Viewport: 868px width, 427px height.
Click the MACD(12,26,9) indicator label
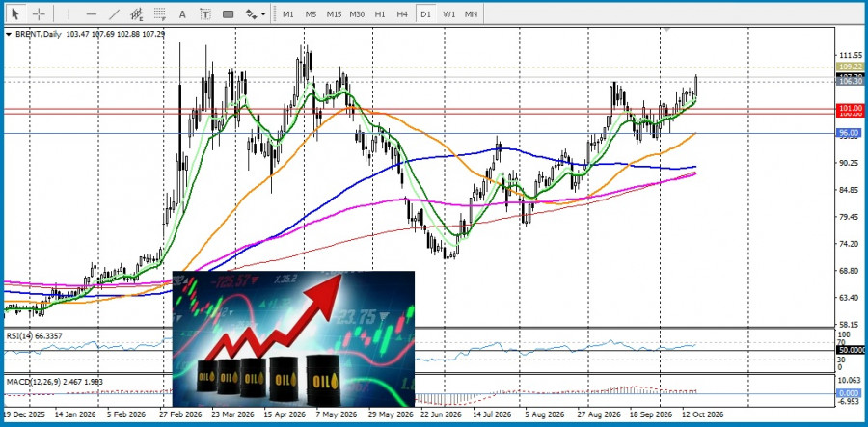pyautogui.click(x=54, y=382)
